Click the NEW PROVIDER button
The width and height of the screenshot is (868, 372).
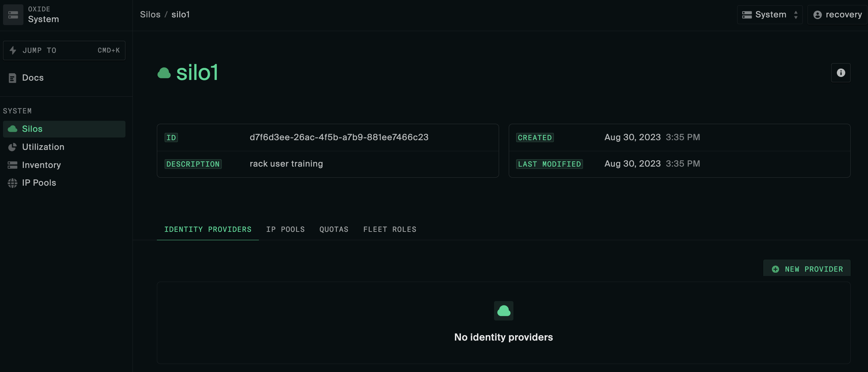pos(807,269)
